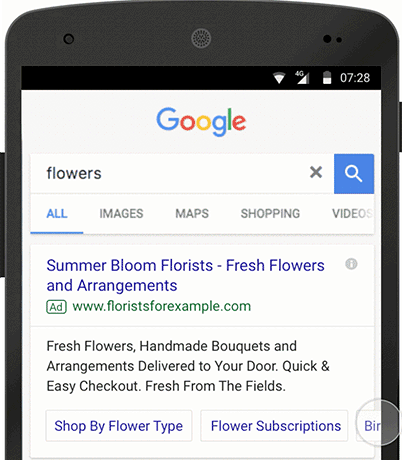Open the Shopping tab
The width and height of the screenshot is (402, 460).
[270, 214]
